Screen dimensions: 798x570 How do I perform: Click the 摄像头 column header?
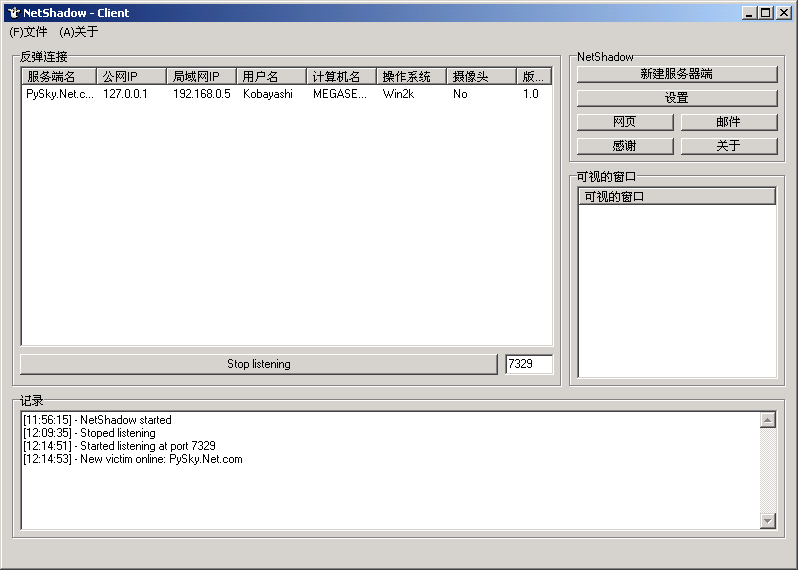pyautogui.click(x=481, y=77)
